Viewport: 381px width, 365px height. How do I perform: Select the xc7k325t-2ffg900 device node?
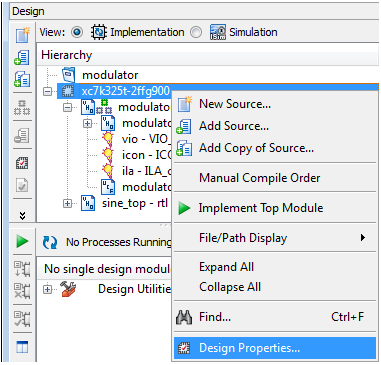tap(125, 91)
